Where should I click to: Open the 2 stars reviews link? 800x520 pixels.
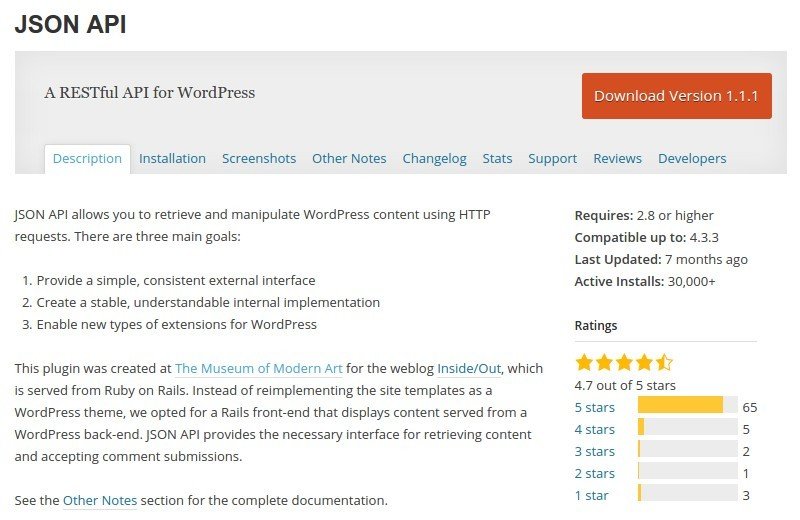coord(594,473)
